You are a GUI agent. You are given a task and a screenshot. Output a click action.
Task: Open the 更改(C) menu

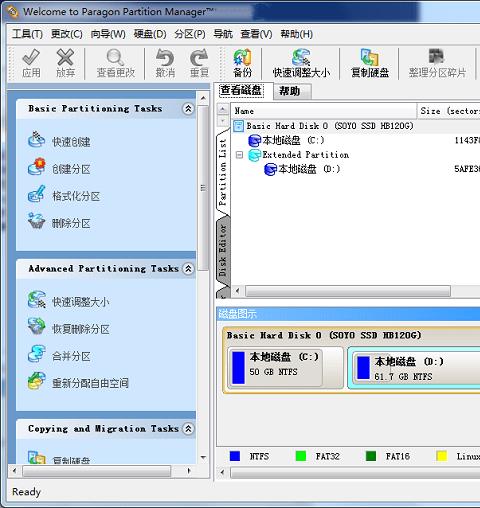coord(67,34)
